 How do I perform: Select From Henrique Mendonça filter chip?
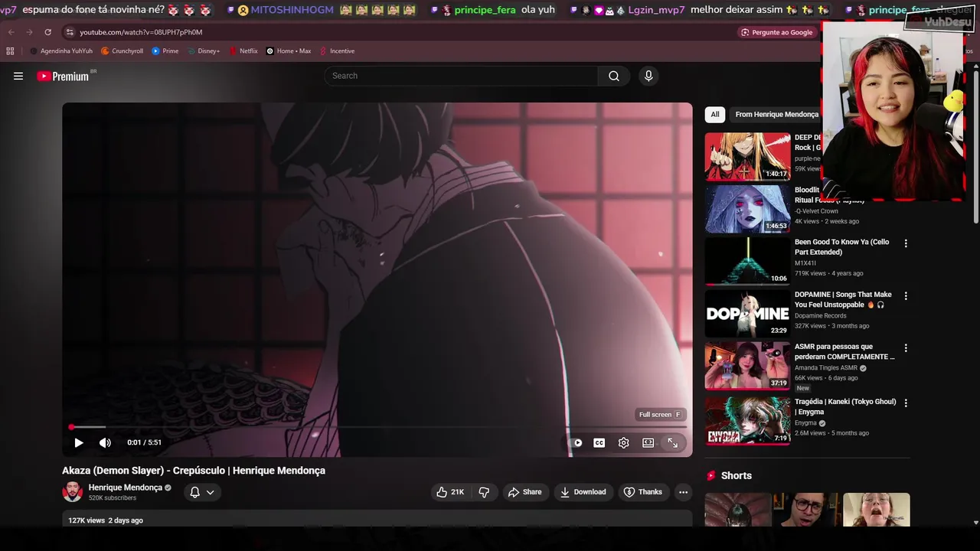coord(776,114)
